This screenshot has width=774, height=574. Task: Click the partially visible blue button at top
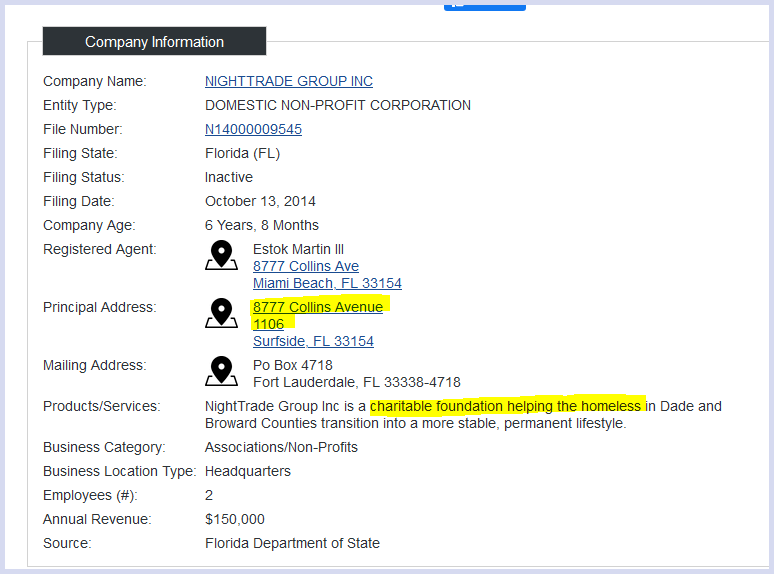tap(485, 6)
